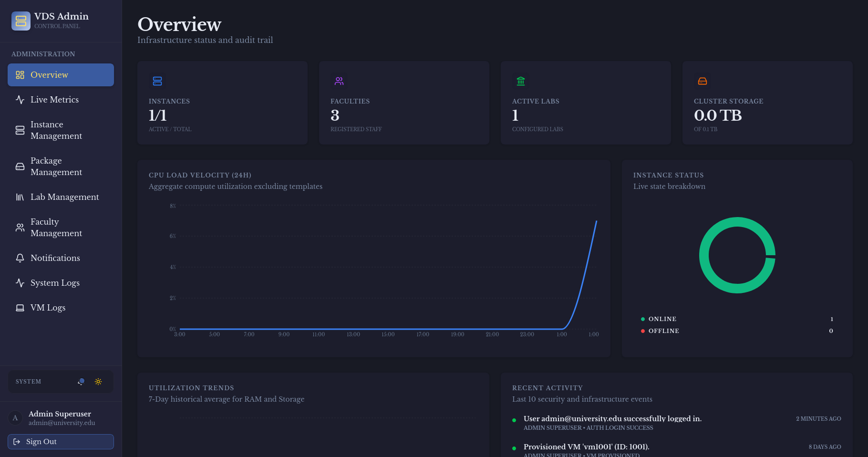Screen dimensions: 868x457
Task: Click the Package Management drive icon
Action: (20, 166)
